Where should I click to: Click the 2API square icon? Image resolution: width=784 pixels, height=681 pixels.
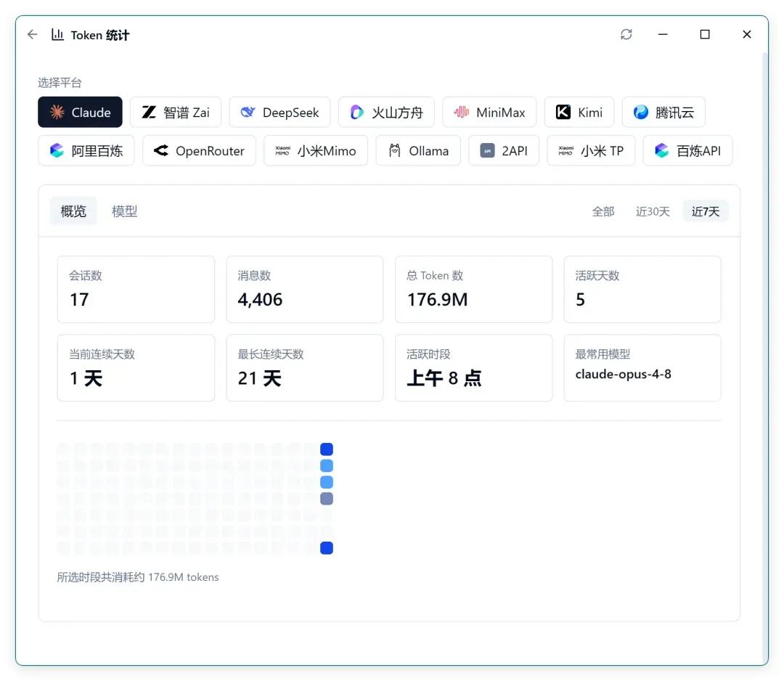pos(487,150)
